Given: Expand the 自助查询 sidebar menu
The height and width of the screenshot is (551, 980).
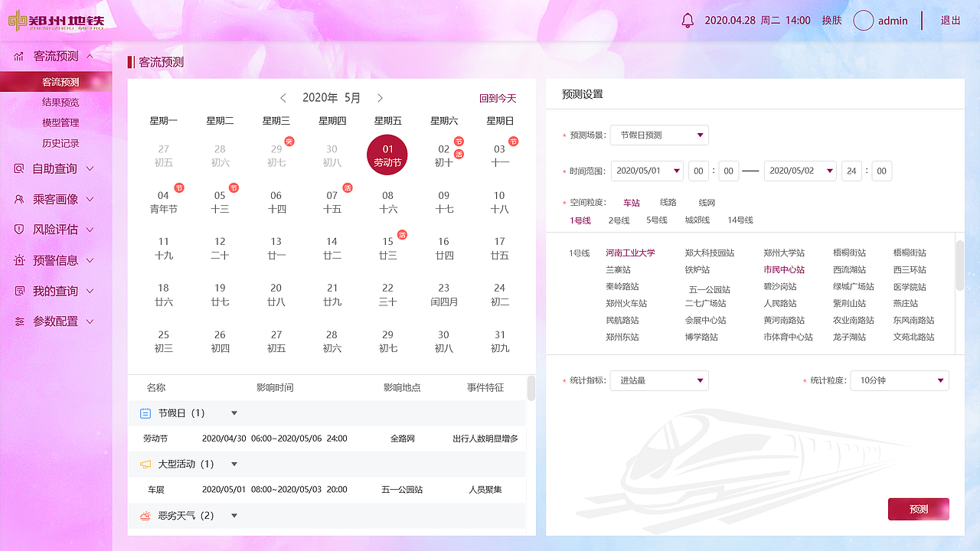Looking at the screenshot, I should [90, 168].
